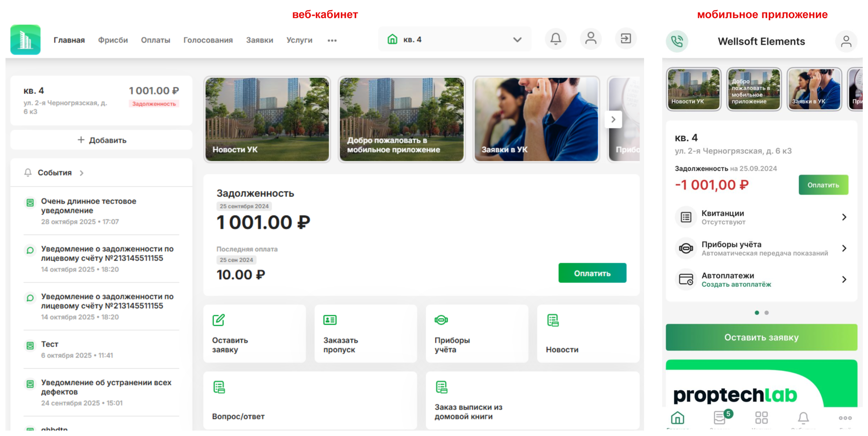Open Заявки в УК banner thumbnail

point(536,119)
